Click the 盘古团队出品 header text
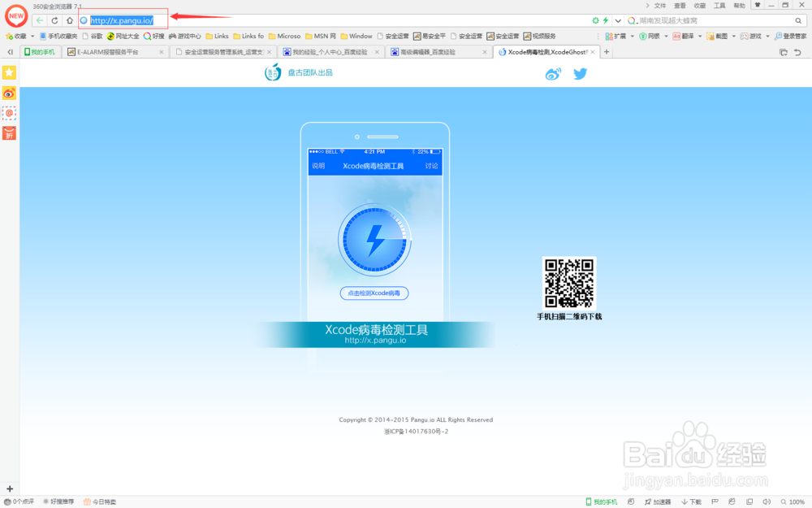The height and width of the screenshot is (508, 812). (x=310, y=72)
